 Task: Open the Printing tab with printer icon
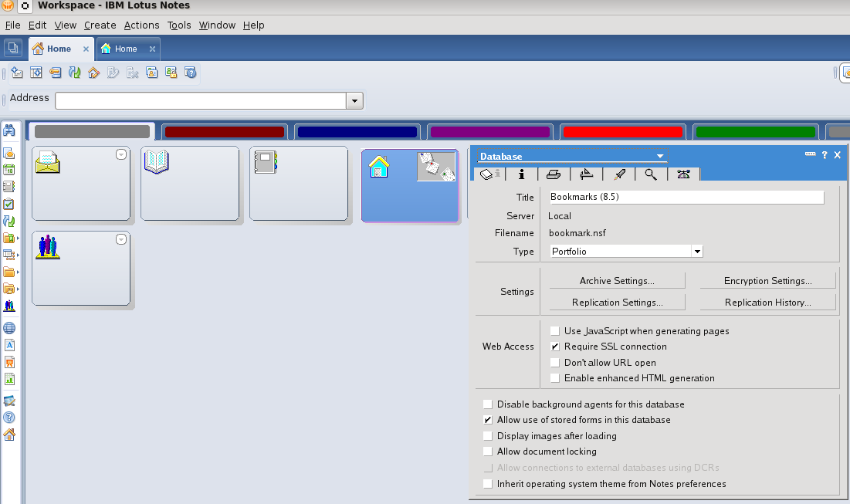point(554,174)
